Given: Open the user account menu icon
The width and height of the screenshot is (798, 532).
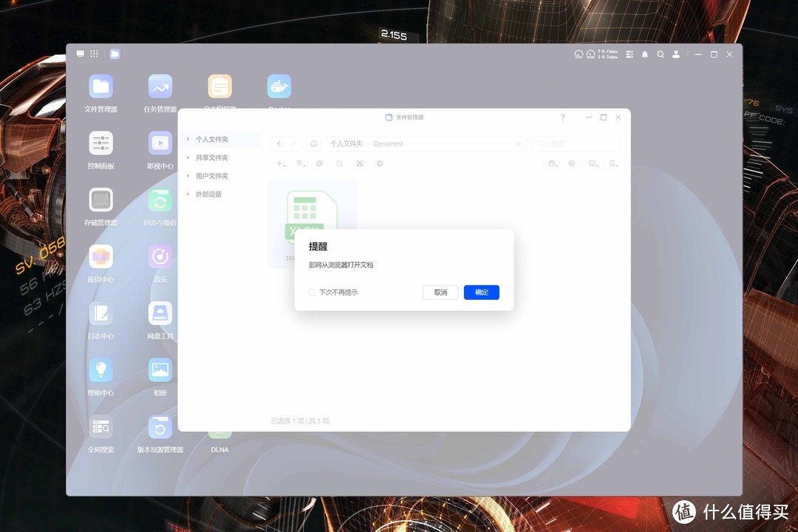Looking at the screenshot, I should 676,54.
